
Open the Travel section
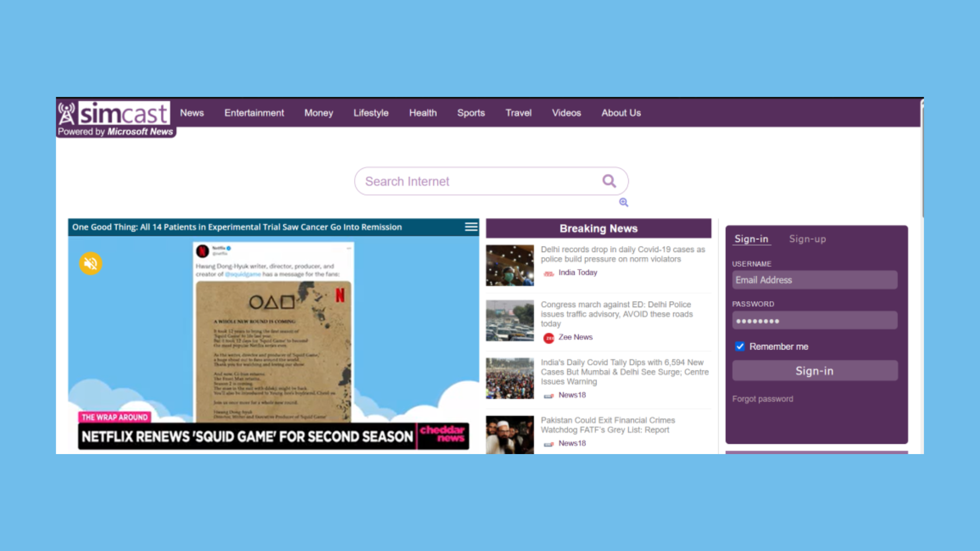pos(519,113)
